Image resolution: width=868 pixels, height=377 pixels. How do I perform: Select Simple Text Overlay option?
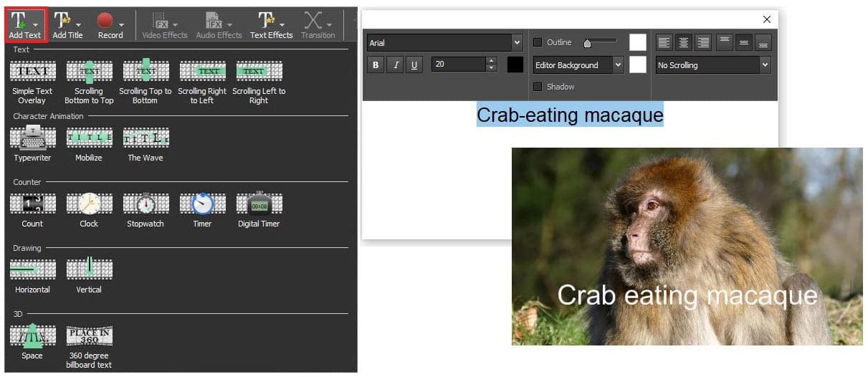pos(32,72)
